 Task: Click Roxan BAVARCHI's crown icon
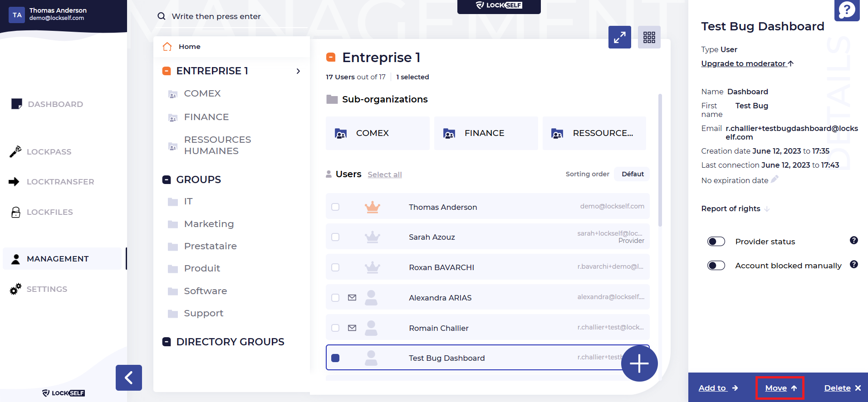[x=373, y=267]
